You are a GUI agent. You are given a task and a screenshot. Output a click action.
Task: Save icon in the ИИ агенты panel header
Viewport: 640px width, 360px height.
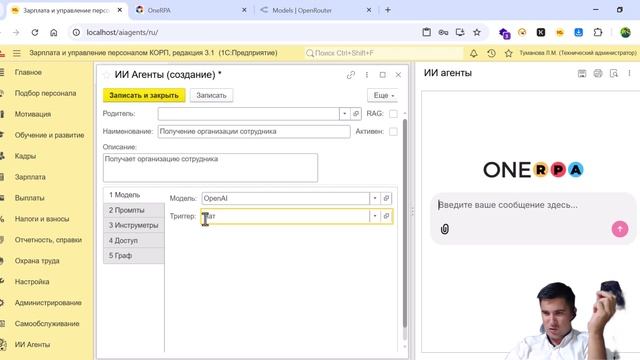(x=582, y=73)
